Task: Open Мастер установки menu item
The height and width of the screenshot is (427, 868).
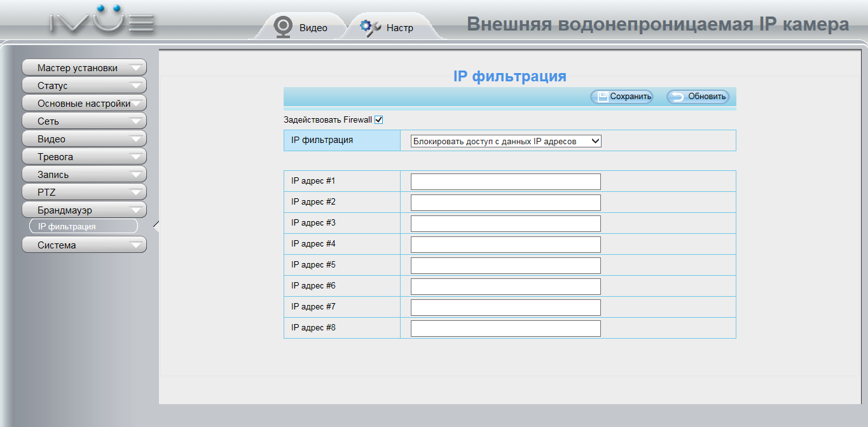Action: tap(84, 67)
